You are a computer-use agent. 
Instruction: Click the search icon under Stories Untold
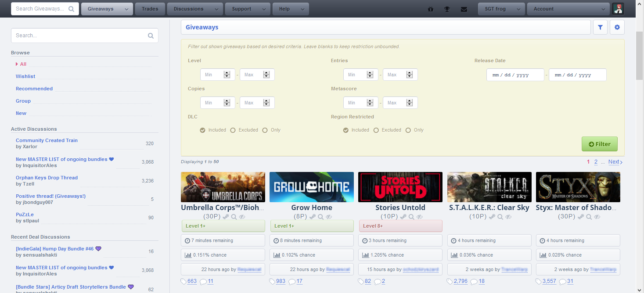411,217
